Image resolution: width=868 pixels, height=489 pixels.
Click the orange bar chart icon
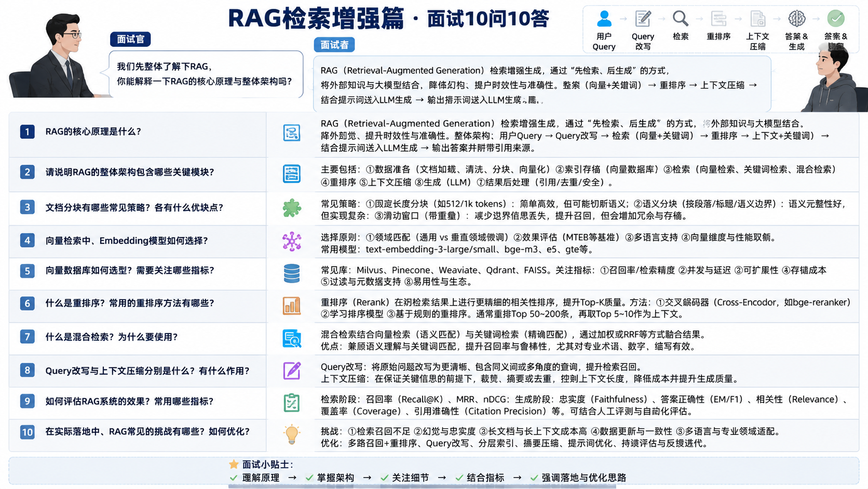pos(292,306)
